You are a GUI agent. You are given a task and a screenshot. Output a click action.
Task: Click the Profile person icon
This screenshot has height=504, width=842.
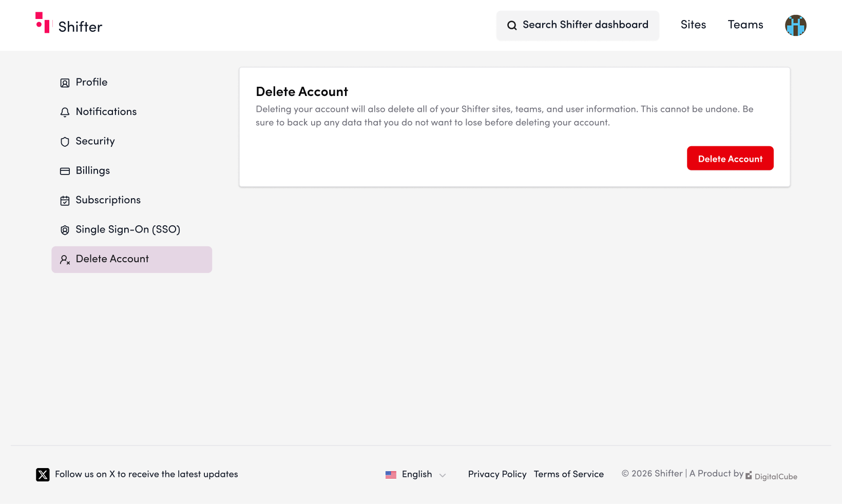tap(65, 83)
